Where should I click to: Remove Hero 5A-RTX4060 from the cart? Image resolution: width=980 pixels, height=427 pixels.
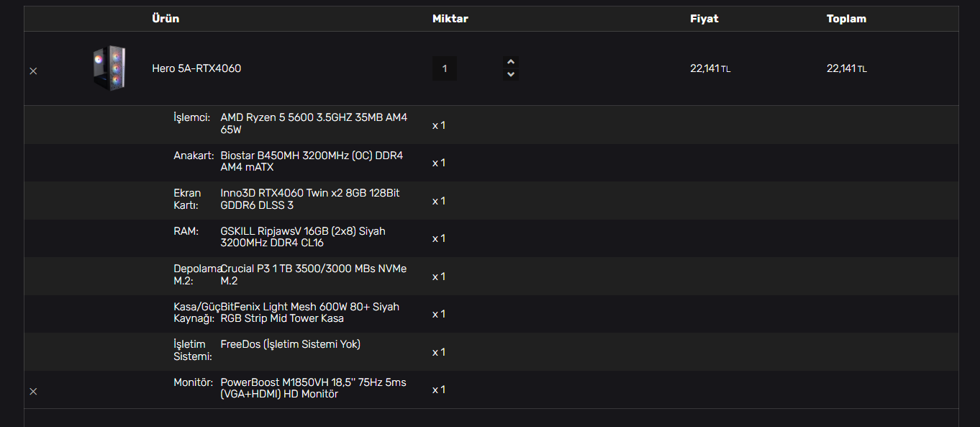pyautogui.click(x=33, y=71)
